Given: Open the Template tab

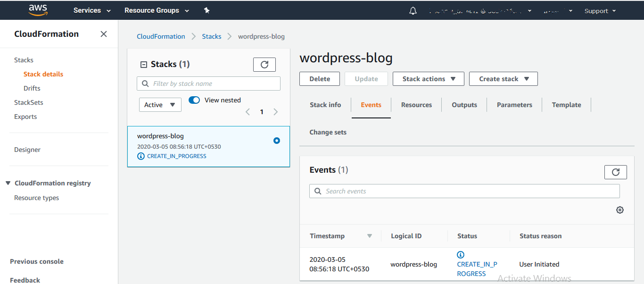Looking at the screenshot, I should [566, 105].
